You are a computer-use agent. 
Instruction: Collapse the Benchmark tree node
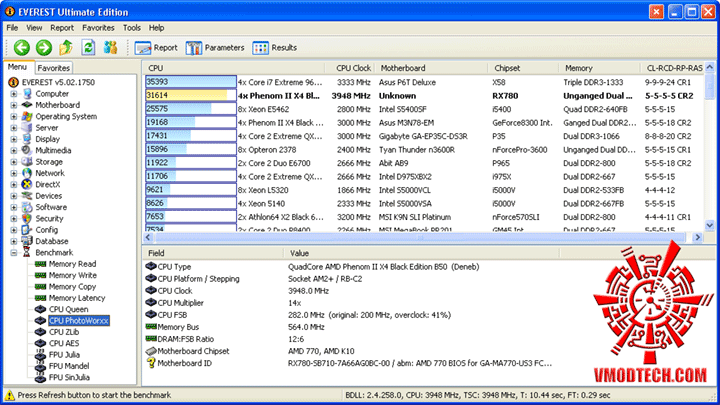coord(14,253)
